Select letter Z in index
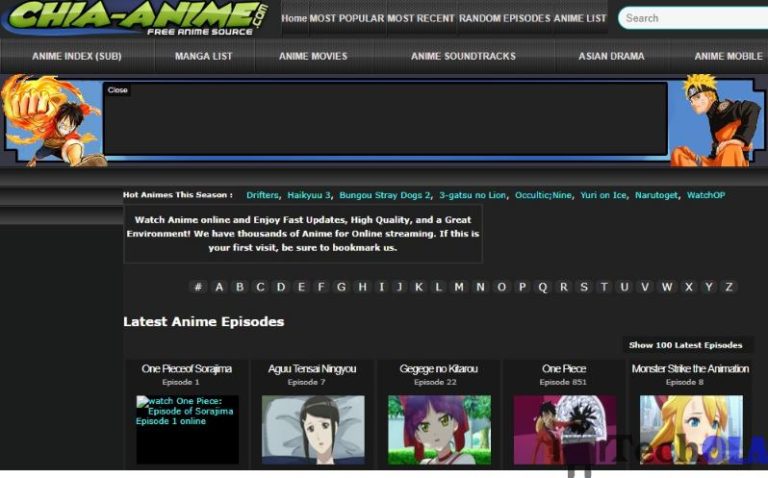The height and width of the screenshot is (478, 768). point(729,287)
